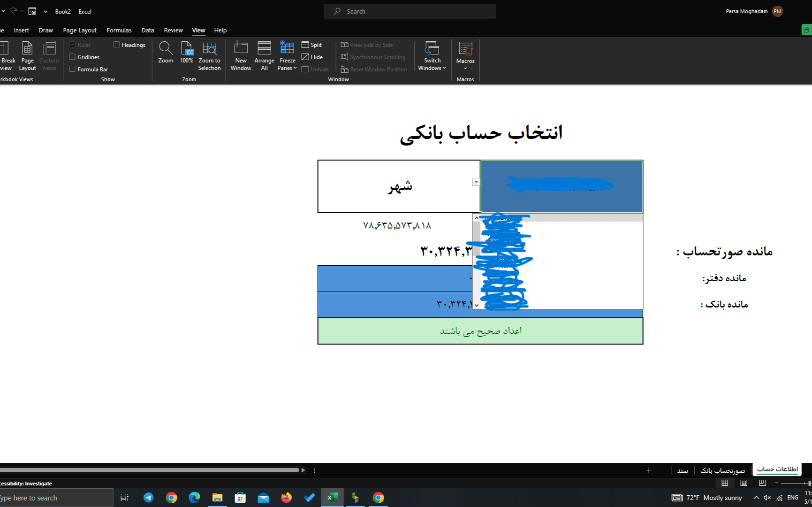
Task: Enable the Formula Bar checkbox
Action: pyautogui.click(x=73, y=69)
